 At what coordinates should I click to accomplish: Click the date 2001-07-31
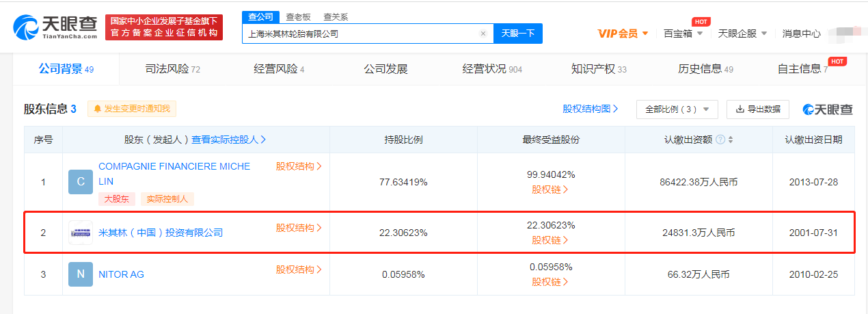click(813, 233)
